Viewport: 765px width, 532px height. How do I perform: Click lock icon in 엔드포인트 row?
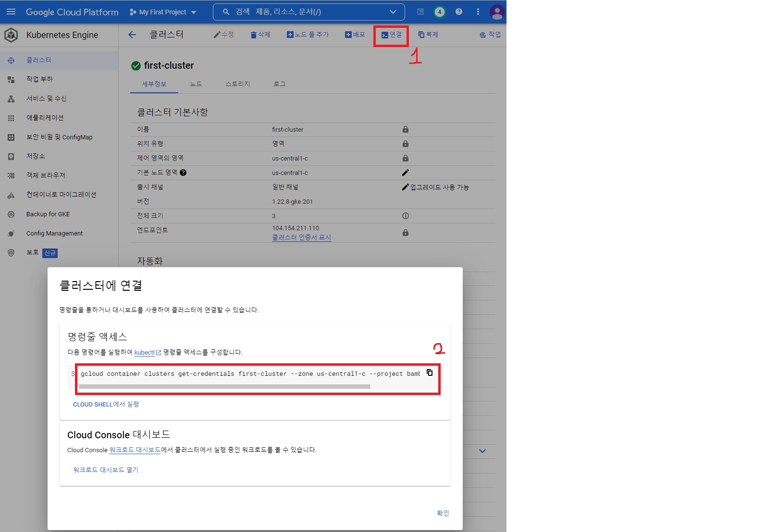tap(406, 233)
